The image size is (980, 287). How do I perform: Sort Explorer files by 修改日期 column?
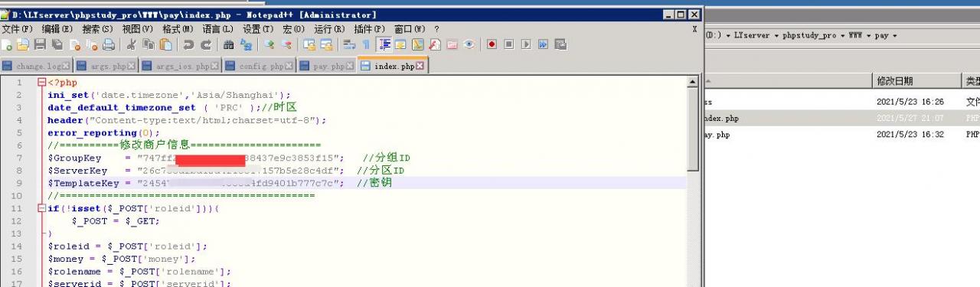coord(916,80)
